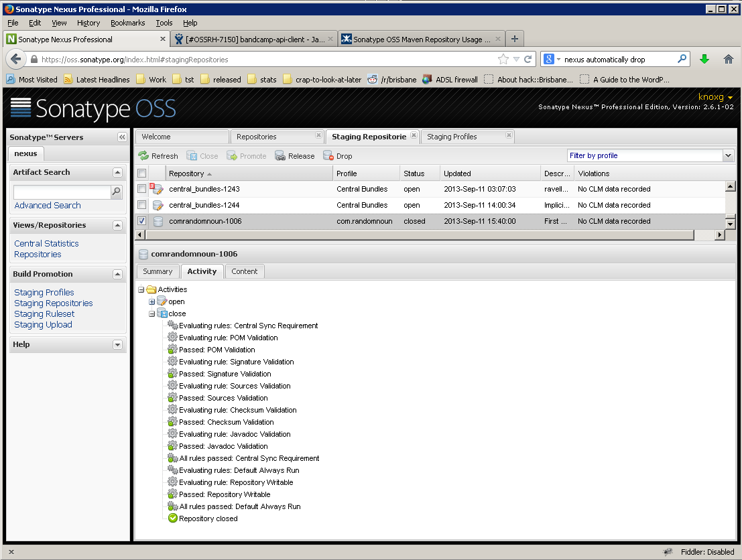
Task: Collapse the Sonatype Servers side panel
Action: (122, 137)
